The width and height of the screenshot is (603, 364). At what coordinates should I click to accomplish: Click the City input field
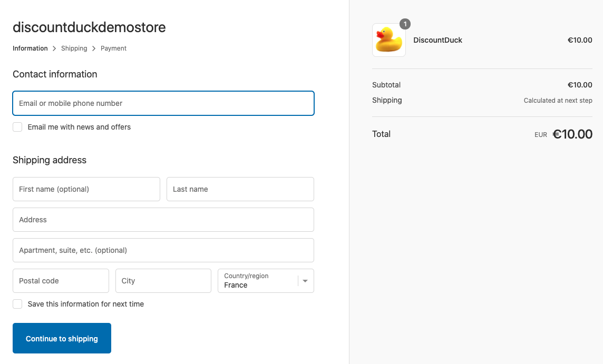pyautogui.click(x=163, y=281)
